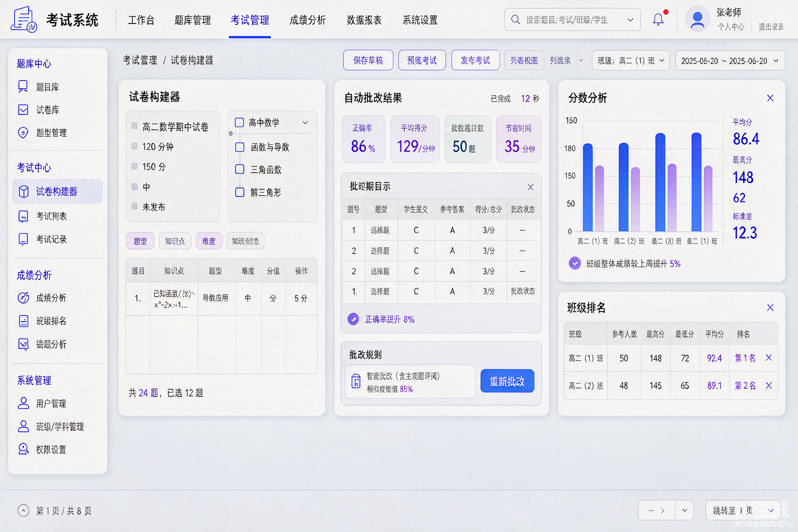Select the 难度 filter chip
This screenshot has width=798, height=532.
tap(209, 241)
